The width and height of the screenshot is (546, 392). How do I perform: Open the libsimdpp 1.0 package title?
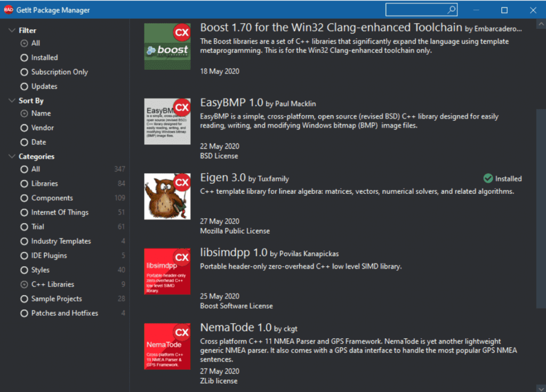[x=234, y=252]
